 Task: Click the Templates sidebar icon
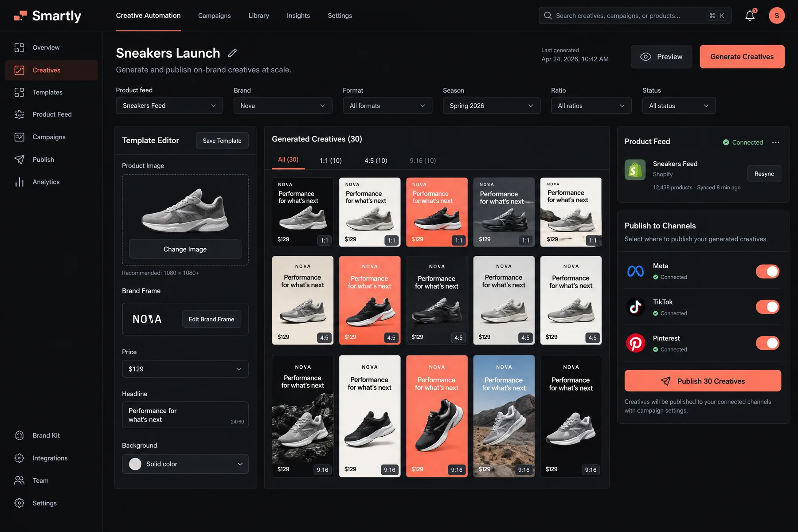pos(20,92)
